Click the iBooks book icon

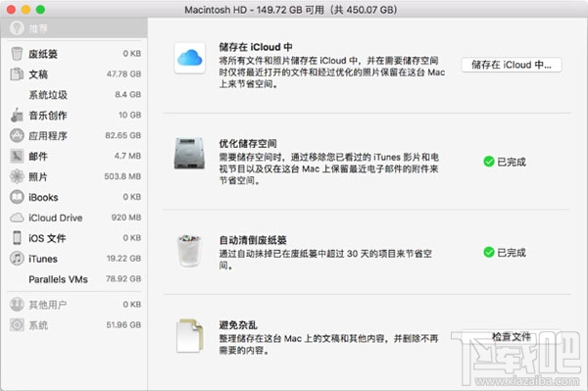point(17,197)
